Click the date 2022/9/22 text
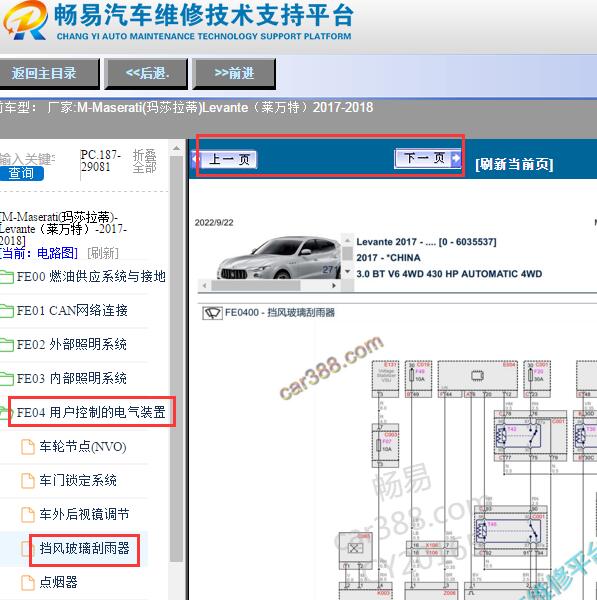The width and height of the screenshot is (597, 600). point(214,223)
